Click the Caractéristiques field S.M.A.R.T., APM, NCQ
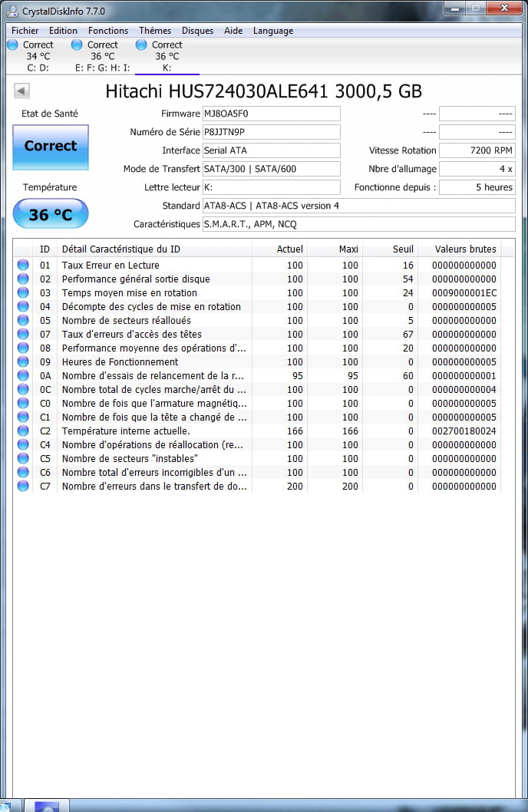The height and width of the screenshot is (812, 528). pyautogui.click(x=358, y=224)
